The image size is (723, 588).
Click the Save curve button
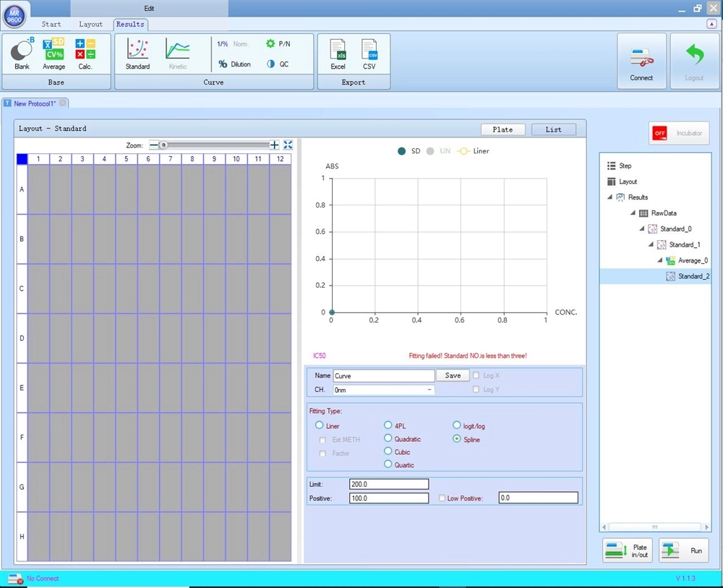[x=453, y=375]
